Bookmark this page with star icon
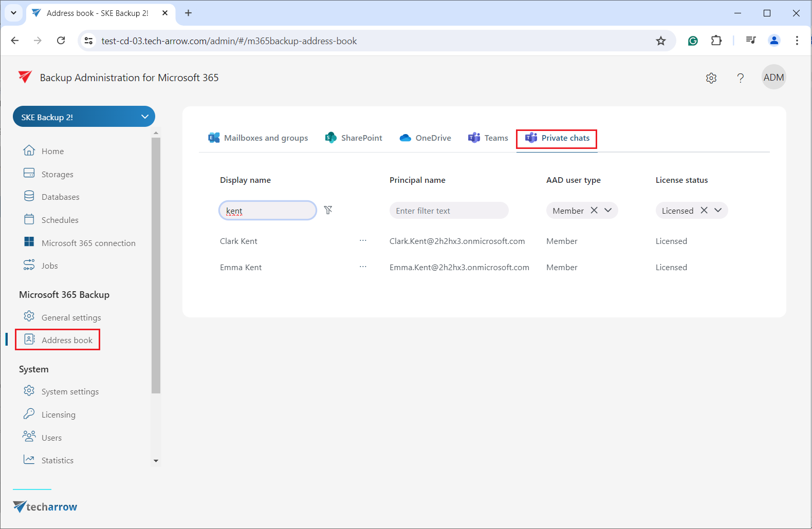The image size is (812, 529). pos(661,41)
